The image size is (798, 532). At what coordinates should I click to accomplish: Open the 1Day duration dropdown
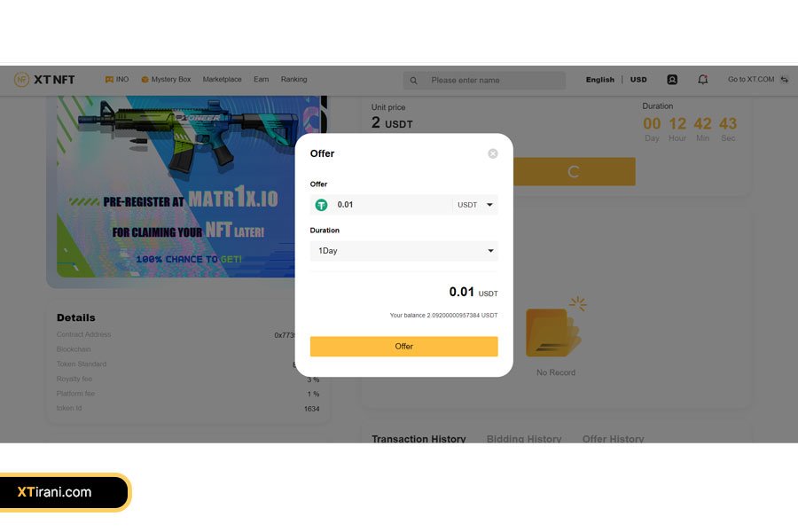coord(403,250)
